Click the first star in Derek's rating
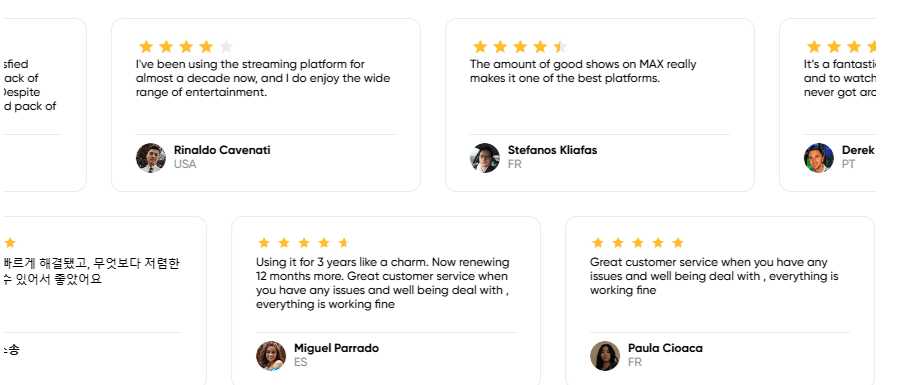Viewport: 898px width, 385px height. [814, 46]
